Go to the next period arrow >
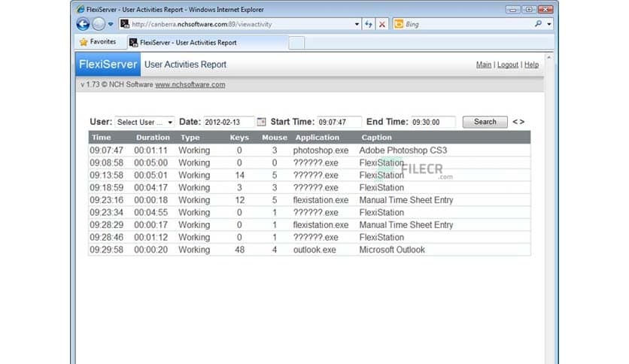This screenshot has width=629, height=364. [x=521, y=122]
